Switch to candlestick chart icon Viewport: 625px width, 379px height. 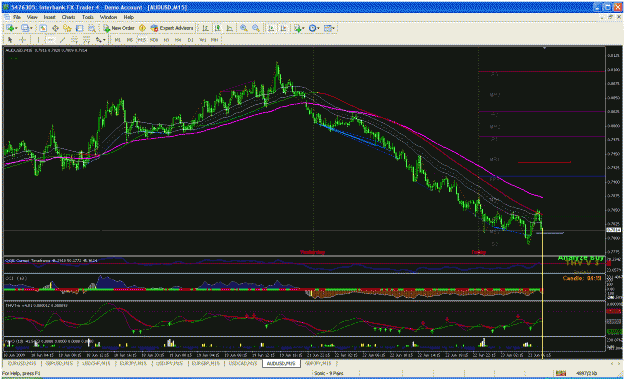218,28
